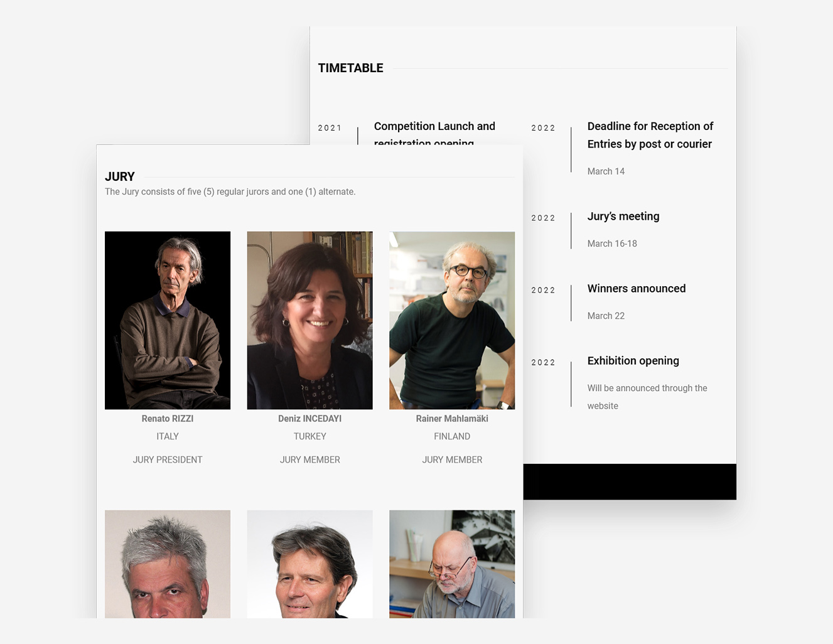Click the Deniz INCEDAYI name label

click(x=309, y=419)
